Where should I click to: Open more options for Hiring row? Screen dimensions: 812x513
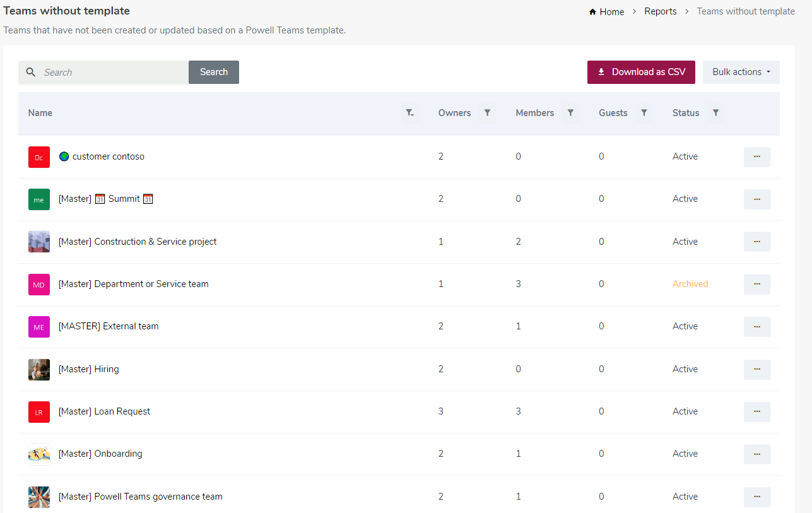click(x=757, y=369)
